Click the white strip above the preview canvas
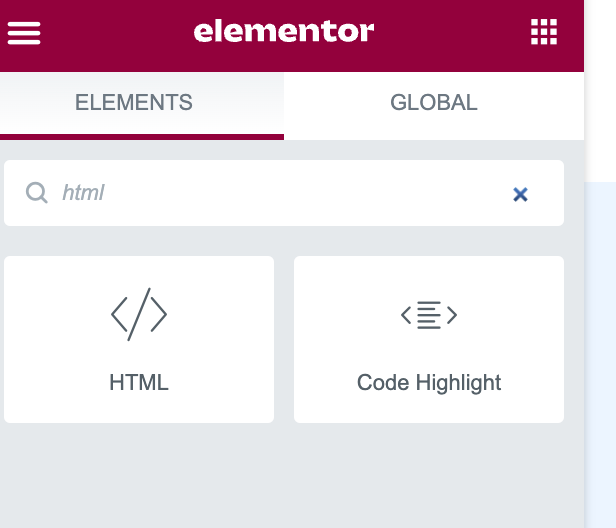The height and width of the screenshot is (528, 616). coord(600,90)
